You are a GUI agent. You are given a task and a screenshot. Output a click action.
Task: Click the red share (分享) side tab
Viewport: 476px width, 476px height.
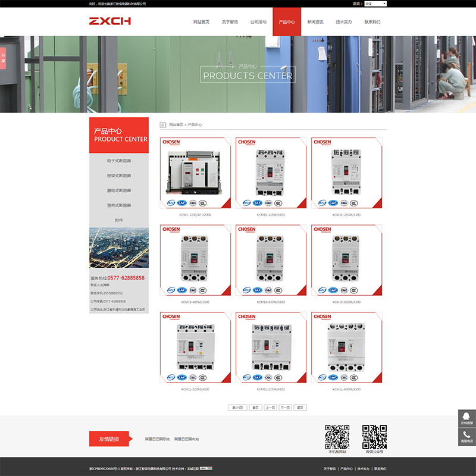[x=3, y=58]
